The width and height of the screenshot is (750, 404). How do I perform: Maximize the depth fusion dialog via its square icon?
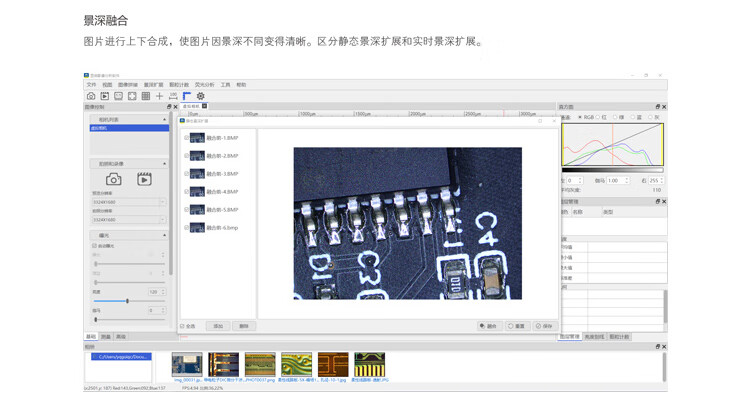point(540,121)
